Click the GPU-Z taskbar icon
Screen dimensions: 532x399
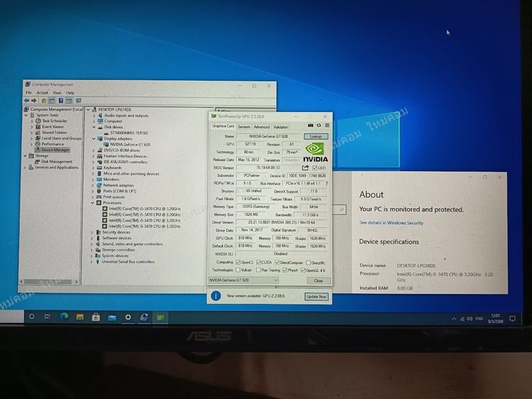[160, 317]
